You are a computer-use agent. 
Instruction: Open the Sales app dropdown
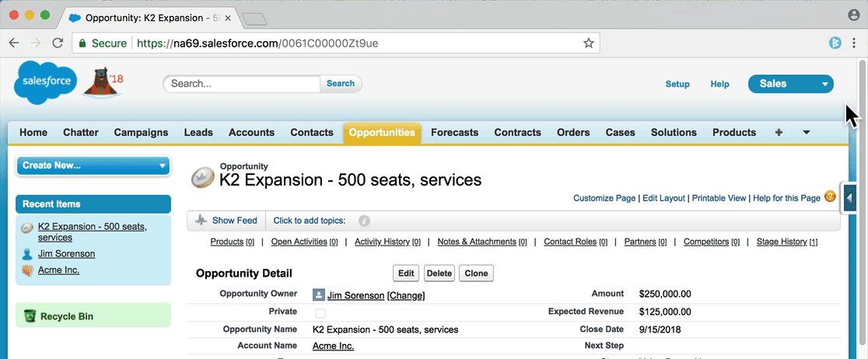790,84
